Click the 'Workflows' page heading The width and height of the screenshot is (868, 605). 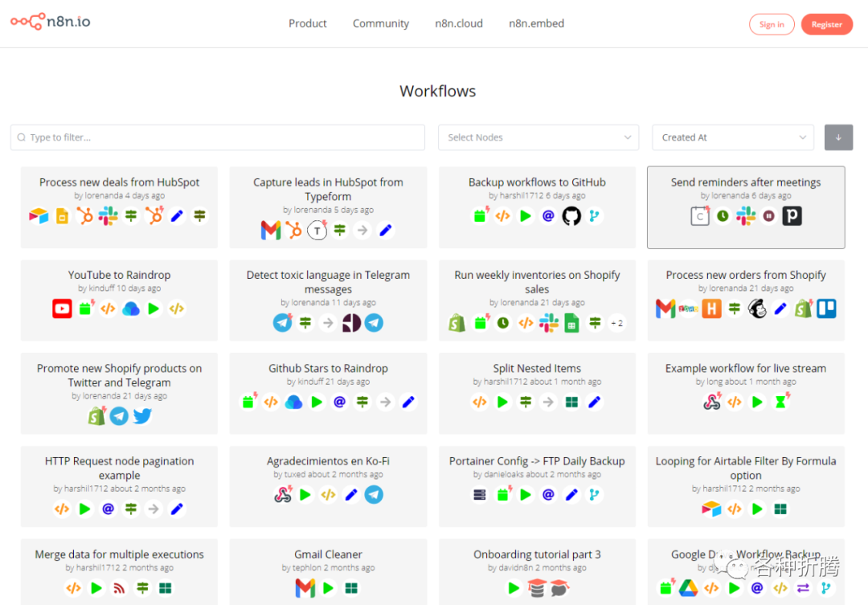(437, 91)
